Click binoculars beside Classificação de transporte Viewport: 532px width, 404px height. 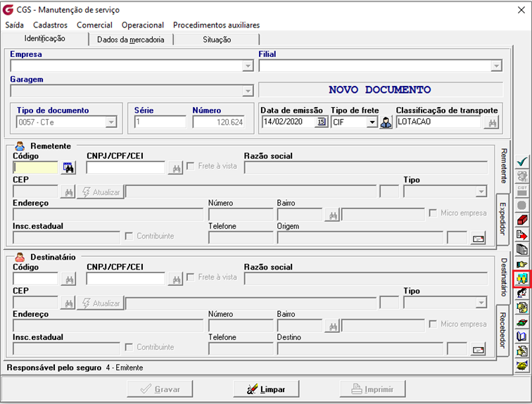click(x=492, y=122)
